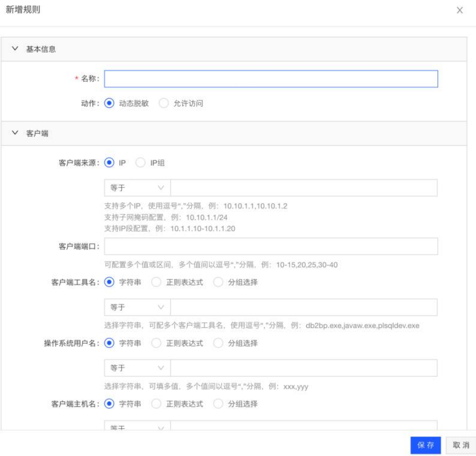Select 正则表达式 for 客户端工具名
This screenshot has width=476, height=456.
pyautogui.click(x=157, y=282)
